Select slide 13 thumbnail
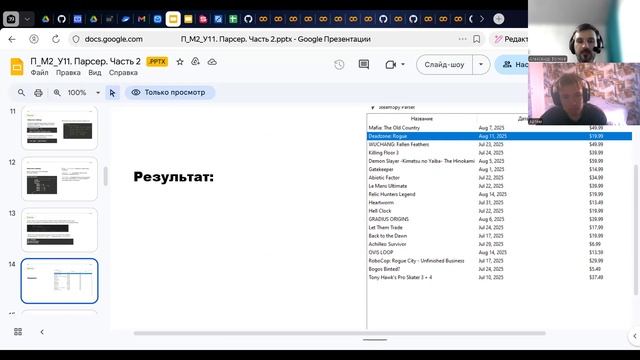The height and width of the screenshot is (360, 640). tap(60, 230)
